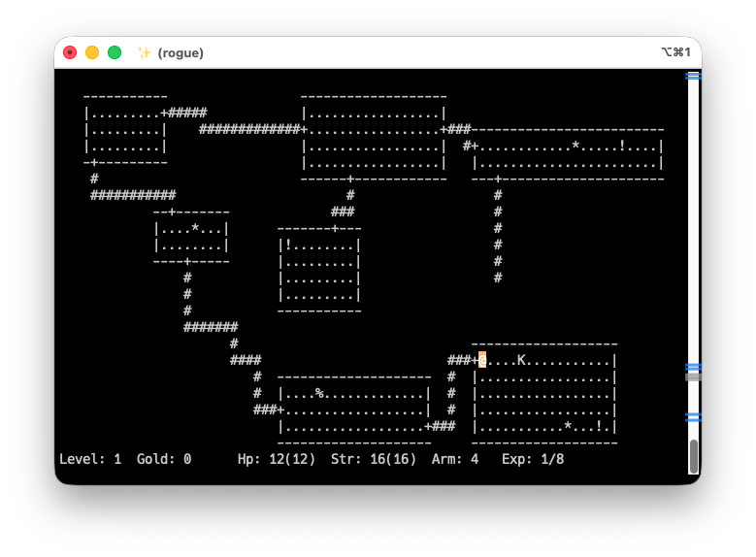Click the gray scrollbar thumb at the bottom right
The width and height of the screenshot is (756, 557).
693,456
